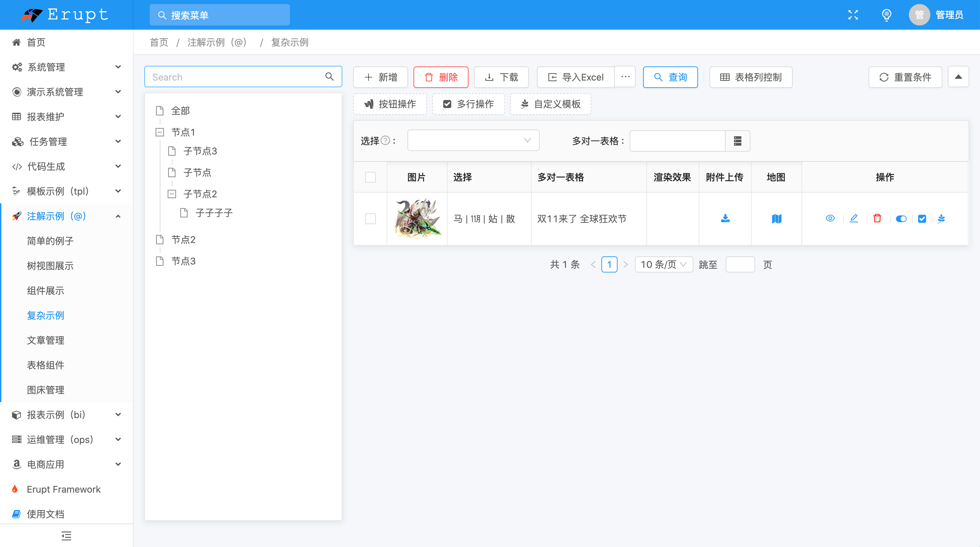Collapse the 节点1 tree node

tap(160, 132)
